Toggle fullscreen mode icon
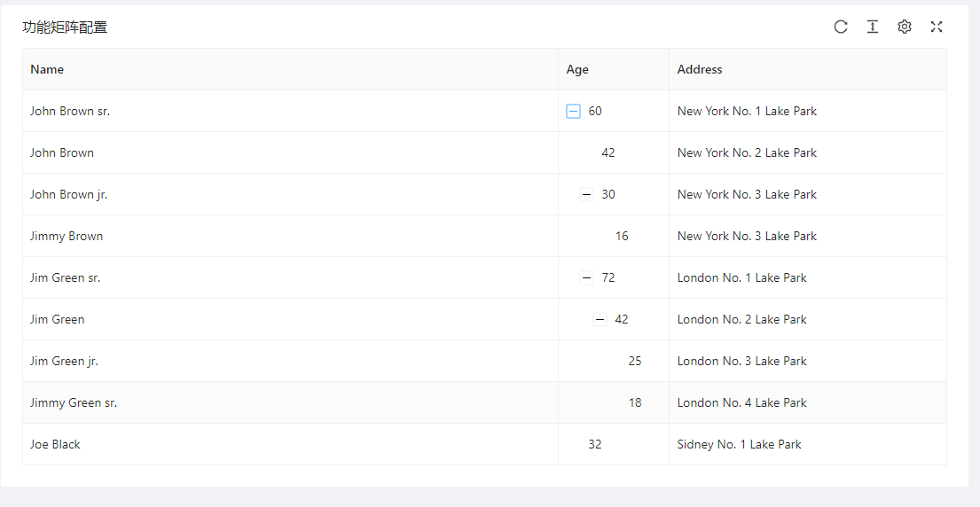Image resolution: width=980 pixels, height=507 pixels. coord(937,27)
